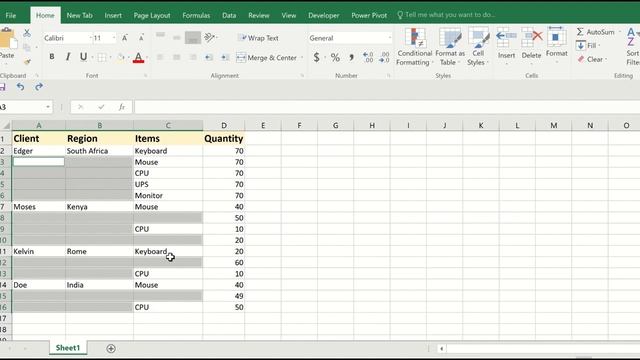Open the Merge & Center dropdown arrow
This screenshot has width=640, height=360.
tap(302, 58)
